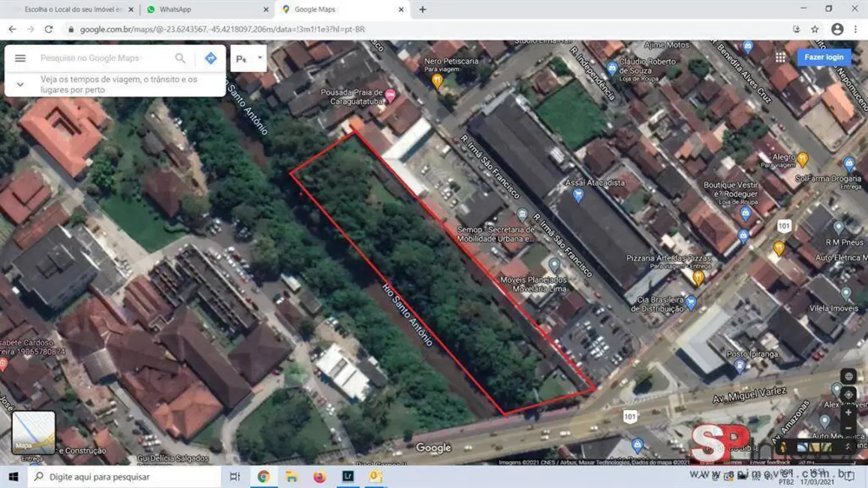Open the Google apps grid icon
The width and height of the screenshot is (868, 488).
click(780, 56)
